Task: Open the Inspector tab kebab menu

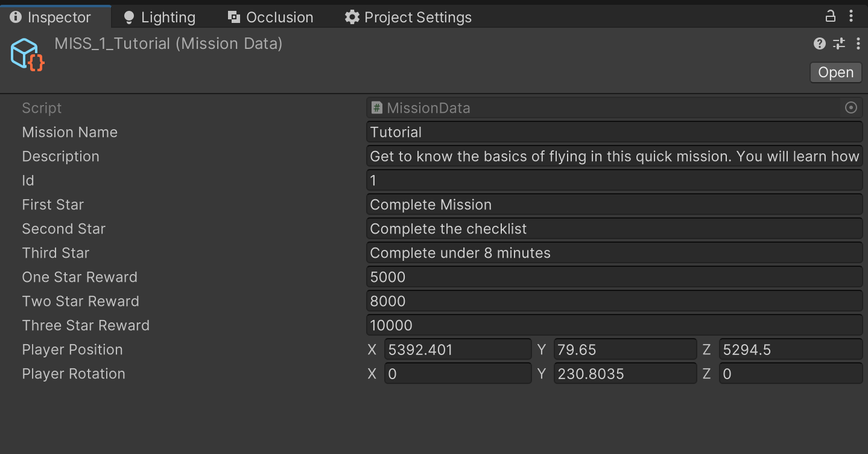Action: pyautogui.click(x=851, y=16)
